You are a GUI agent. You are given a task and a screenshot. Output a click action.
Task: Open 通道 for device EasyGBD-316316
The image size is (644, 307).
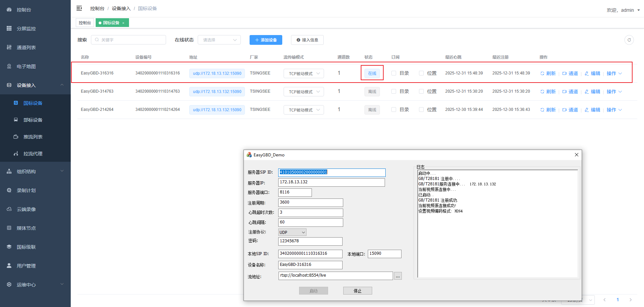(570, 73)
